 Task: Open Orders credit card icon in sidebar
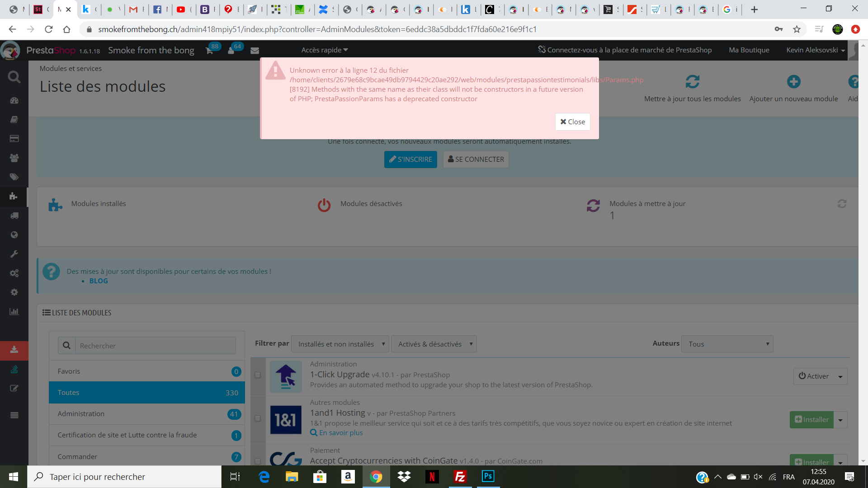[14, 139]
